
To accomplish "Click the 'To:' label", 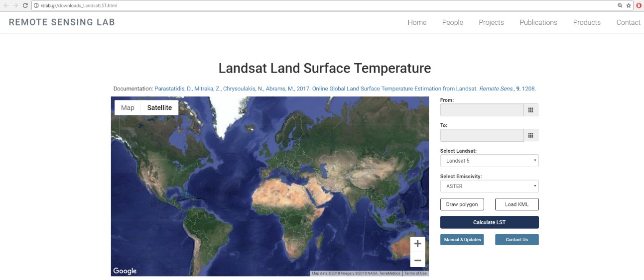I will [x=444, y=125].
